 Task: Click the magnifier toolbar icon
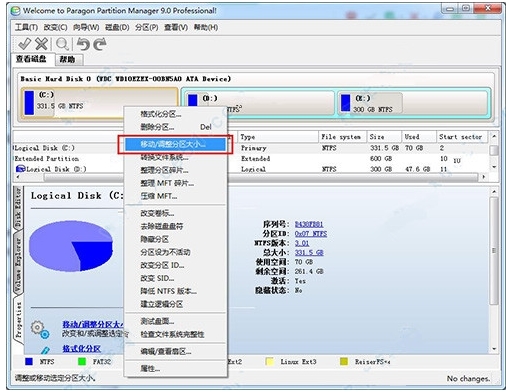coord(62,44)
